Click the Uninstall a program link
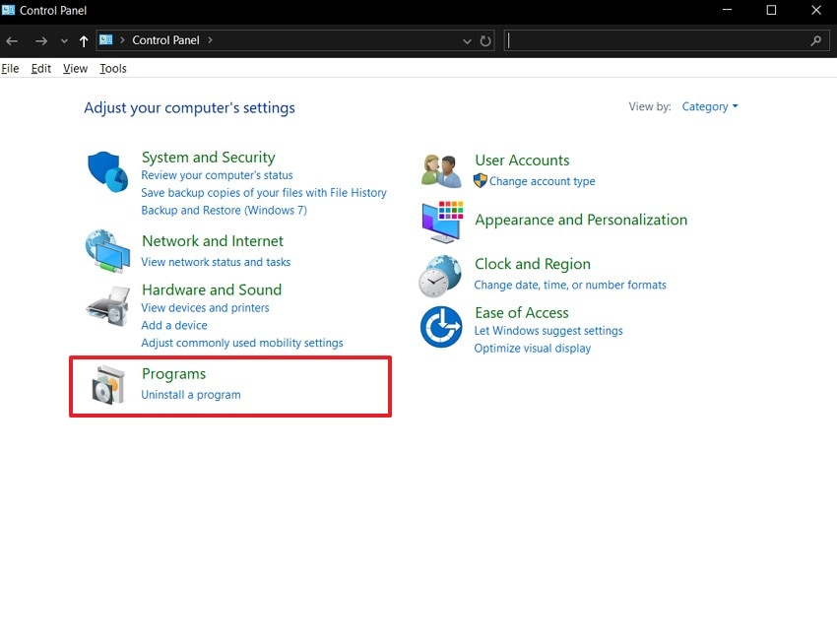837x644 pixels. click(191, 395)
